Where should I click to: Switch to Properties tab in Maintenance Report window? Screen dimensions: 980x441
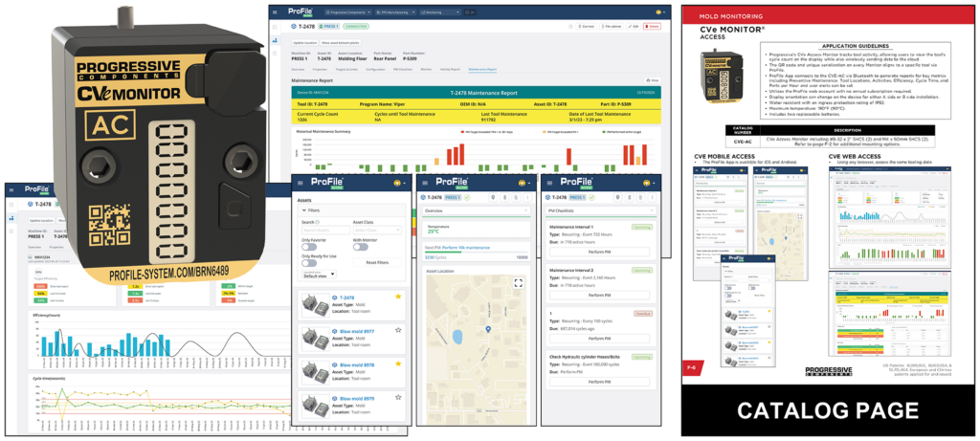coord(320,69)
